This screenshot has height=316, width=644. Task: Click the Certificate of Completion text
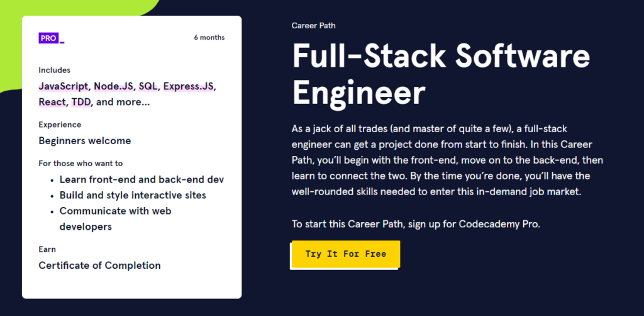point(99,266)
